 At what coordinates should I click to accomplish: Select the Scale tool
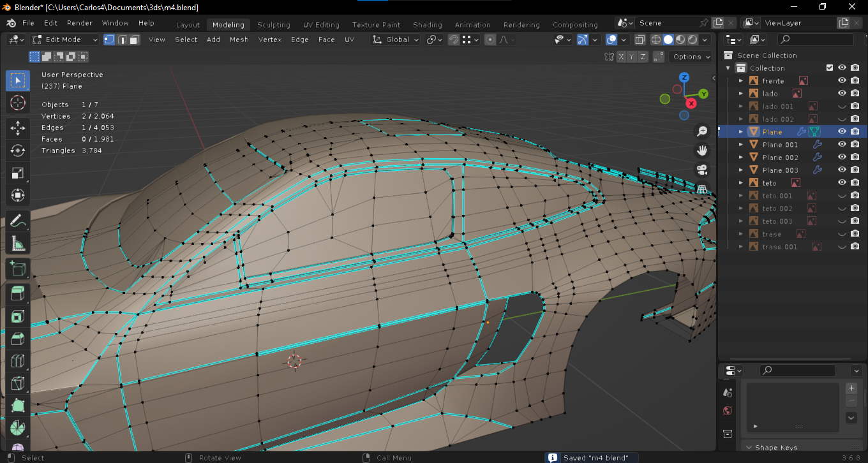tap(18, 173)
